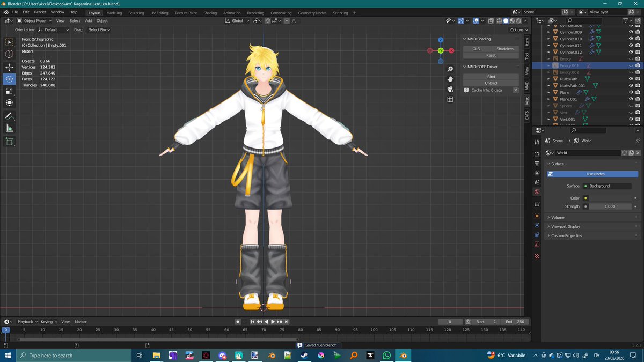
Task: Click the Use Nodes button
Action: point(595,174)
